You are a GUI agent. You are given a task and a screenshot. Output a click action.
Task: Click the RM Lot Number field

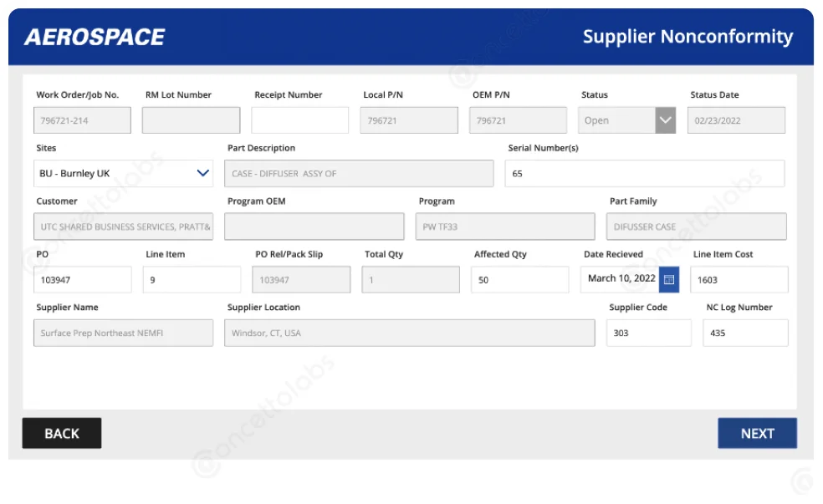pos(191,120)
